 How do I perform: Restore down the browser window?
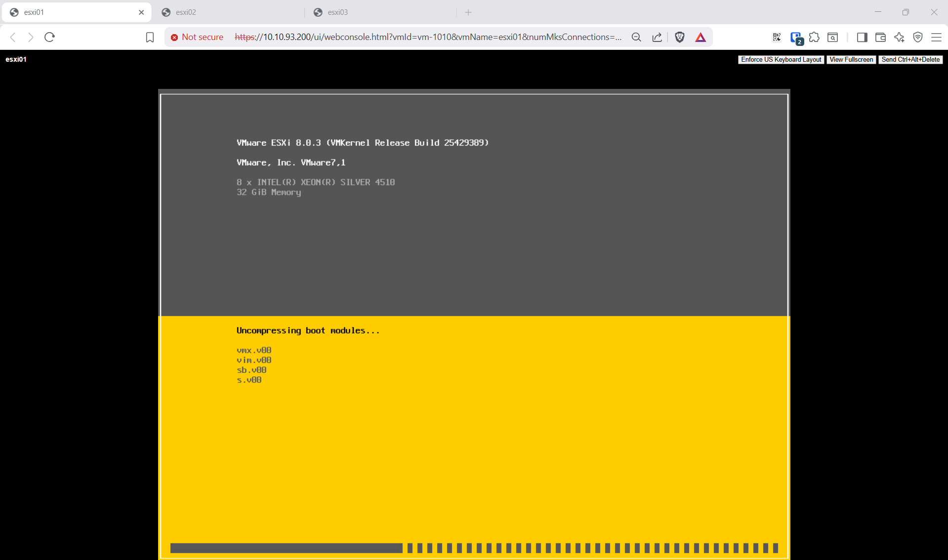(906, 12)
